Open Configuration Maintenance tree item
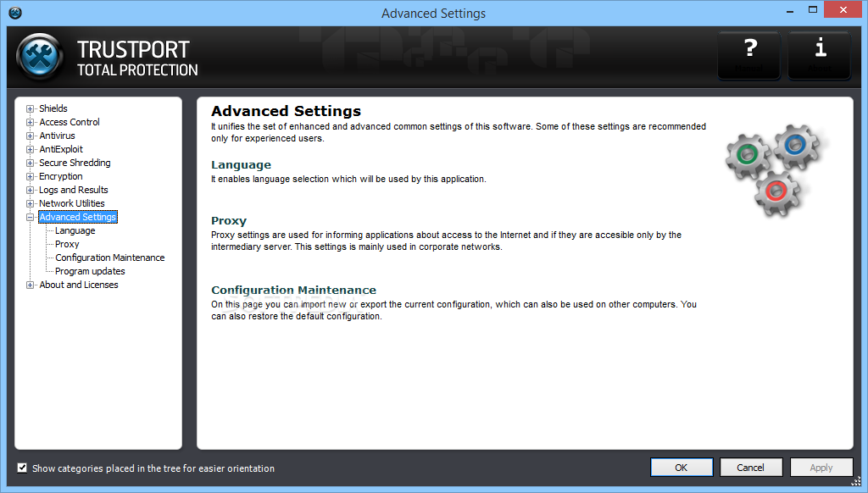This screenshot has height=493, width=868. tap(109, 258)
